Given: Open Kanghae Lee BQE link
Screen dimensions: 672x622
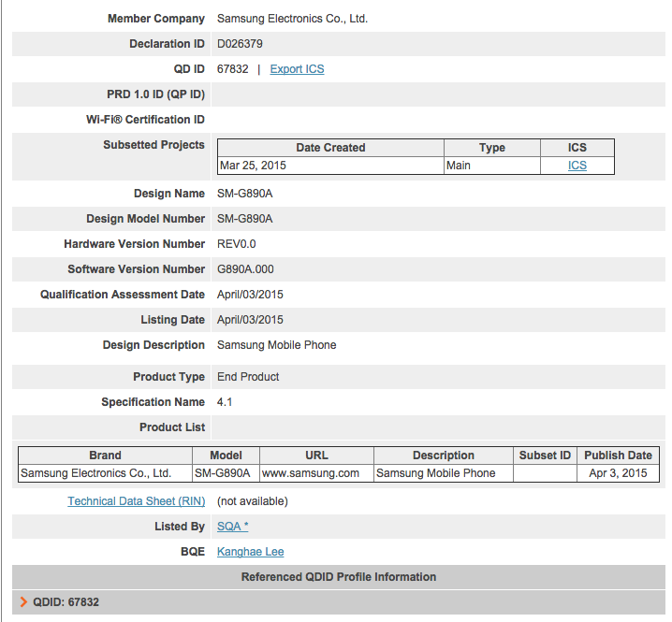Looking at the screenshot, I should [x=250, y=552].
